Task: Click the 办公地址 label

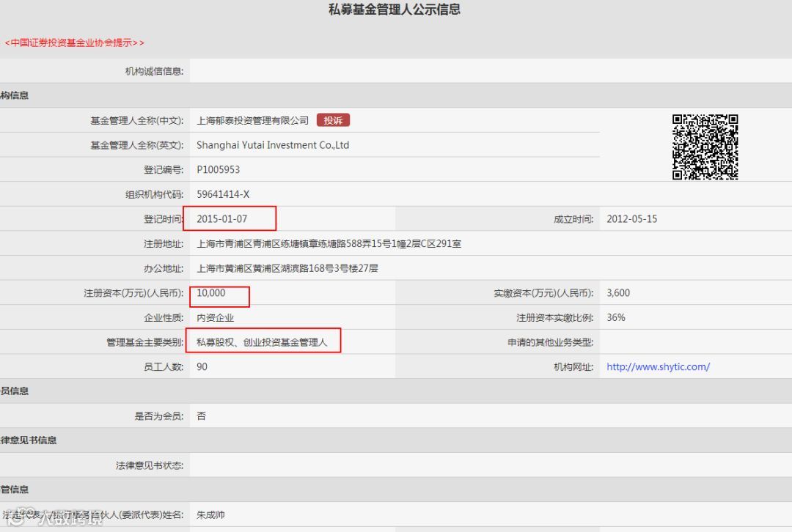Action: click(x=164, y=268)
